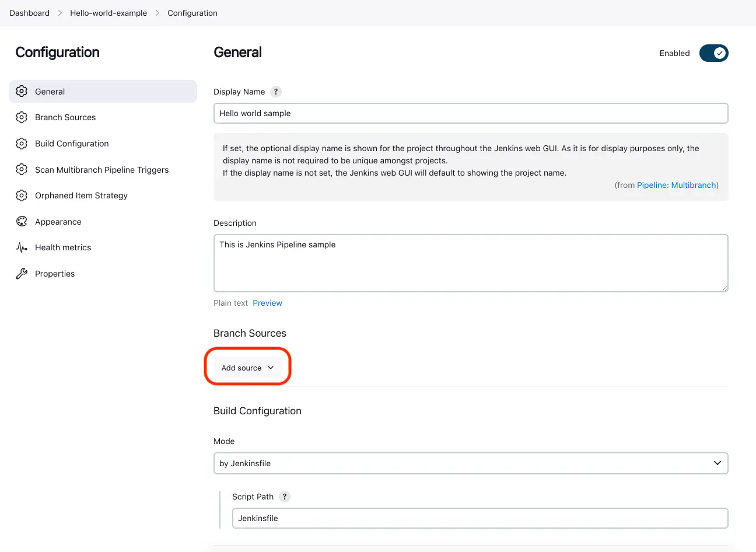Click the Appearance palette icon
This screenshot has height=552, width=756.
[x=22, y=221]
